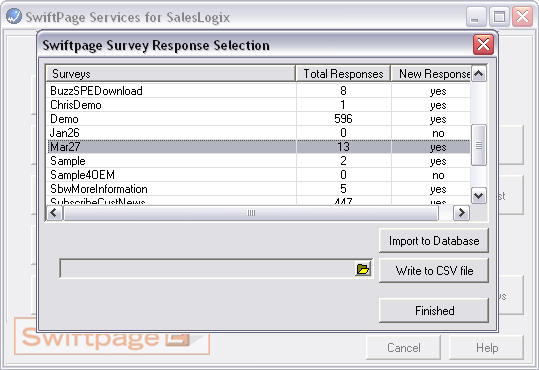This screenshot has height=370, width=539.
Task: Click the Finished button
Action: tap(434, 311)
